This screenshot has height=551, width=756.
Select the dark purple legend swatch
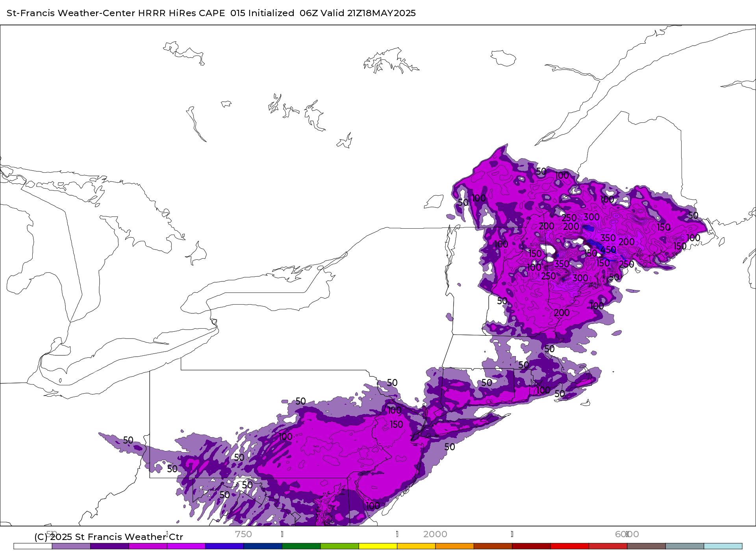point(109,546)
